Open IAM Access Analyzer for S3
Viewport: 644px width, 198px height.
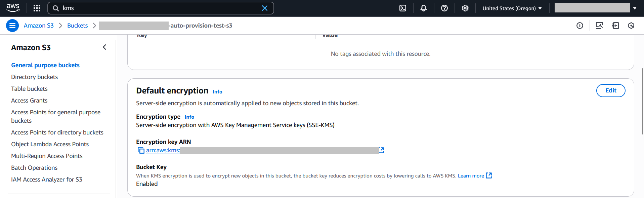coord(46,180)
